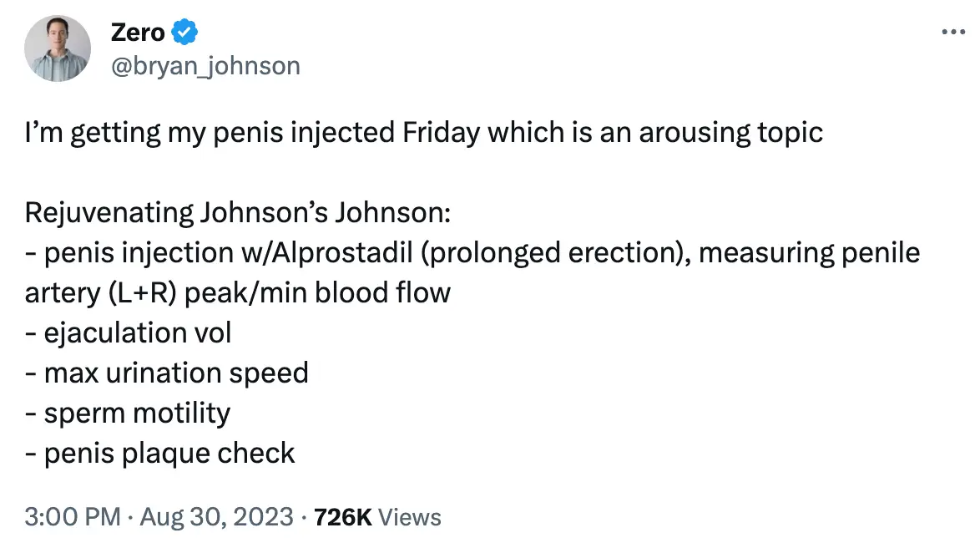Click the first line of the tweet
The width and height of the screenshot is (980, 548).
pos(424,131)
